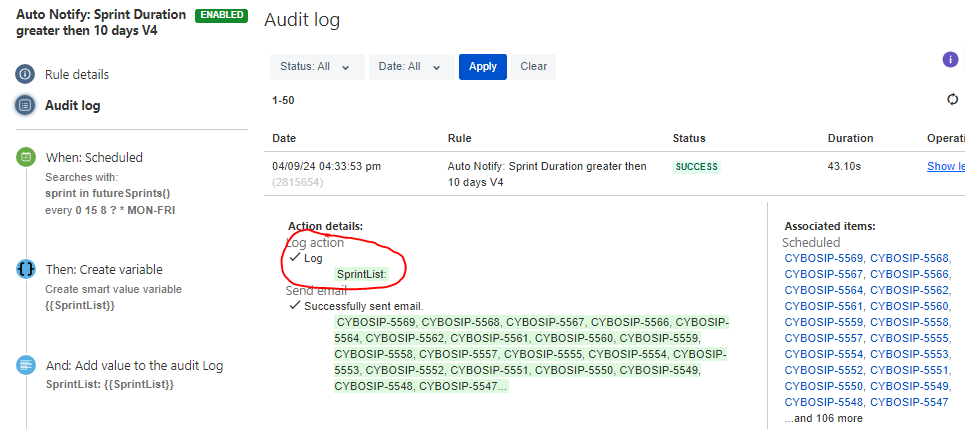The image size is (965, 429).
Task: Open the purple info icon
Action: coord(950,60)
